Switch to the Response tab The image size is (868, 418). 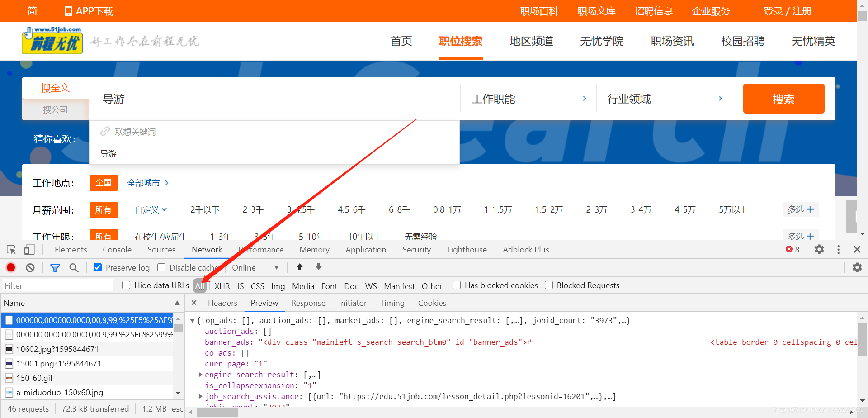coord(308,303)
